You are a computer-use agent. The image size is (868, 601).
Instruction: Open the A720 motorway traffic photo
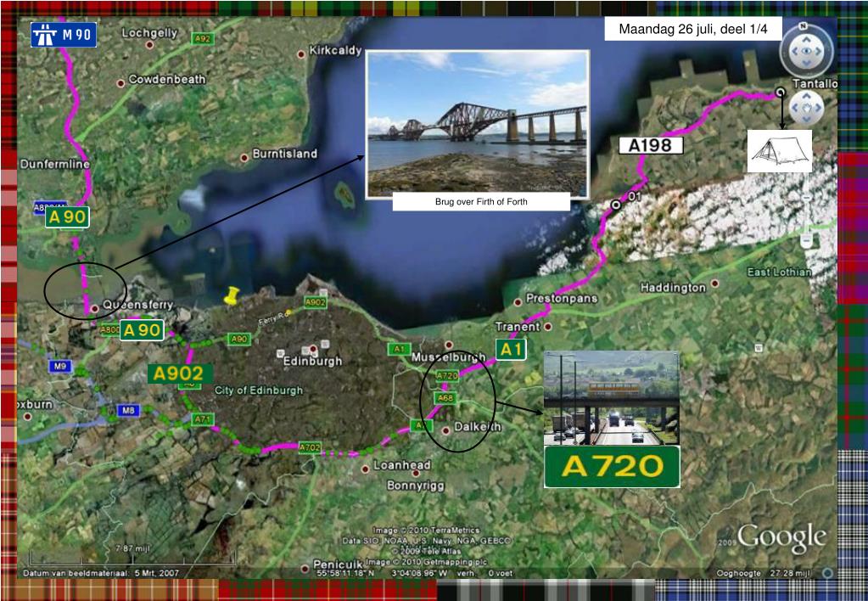click(611, 398)
